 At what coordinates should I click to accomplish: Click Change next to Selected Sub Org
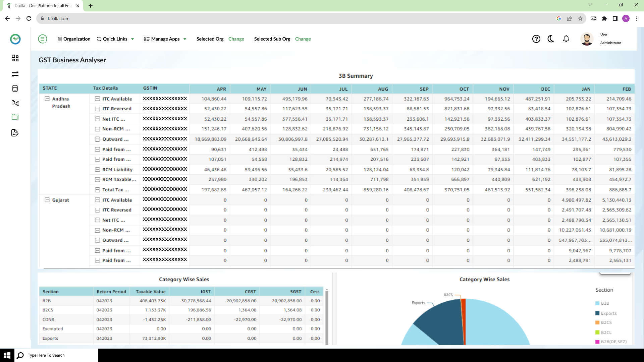pyautogui.click(x=303, y=39)
